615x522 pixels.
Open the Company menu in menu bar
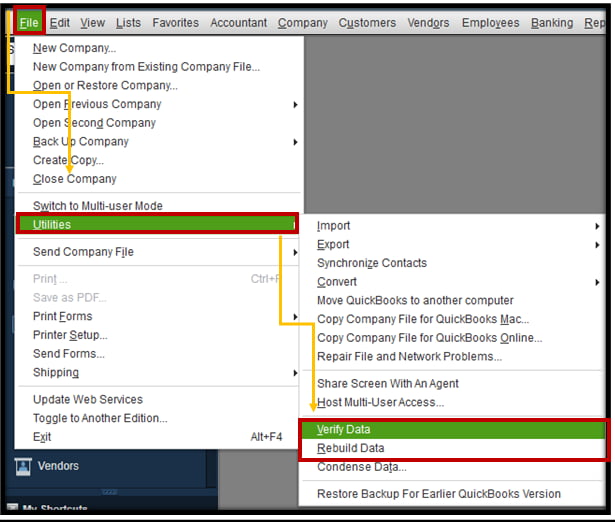302,23
